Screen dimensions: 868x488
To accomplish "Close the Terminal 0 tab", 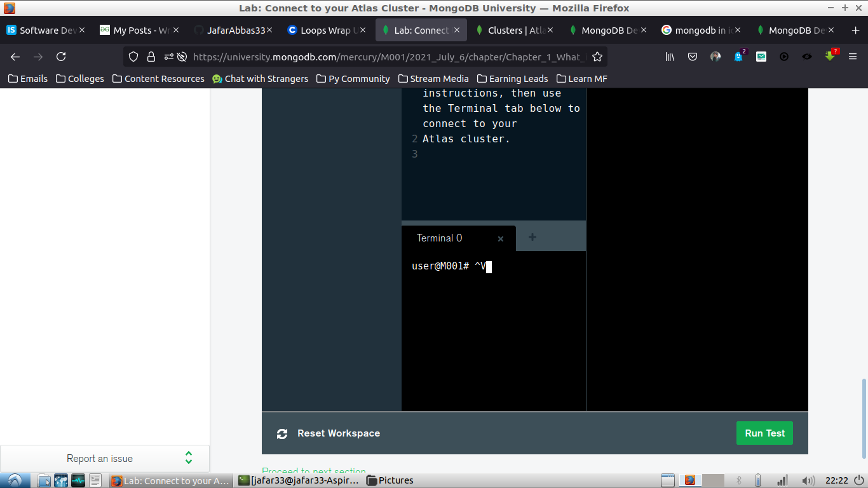I will click(x=501, y=239).
